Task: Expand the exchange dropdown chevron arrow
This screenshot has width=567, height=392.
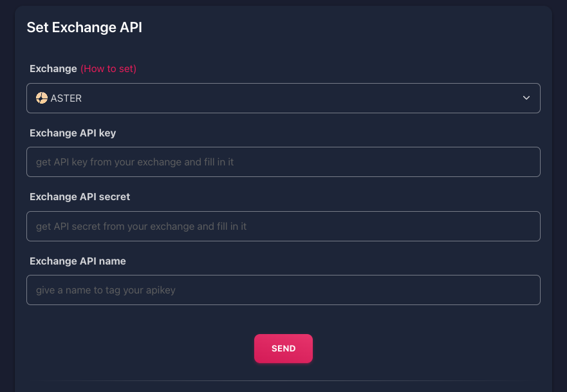Action: point(526,98)
